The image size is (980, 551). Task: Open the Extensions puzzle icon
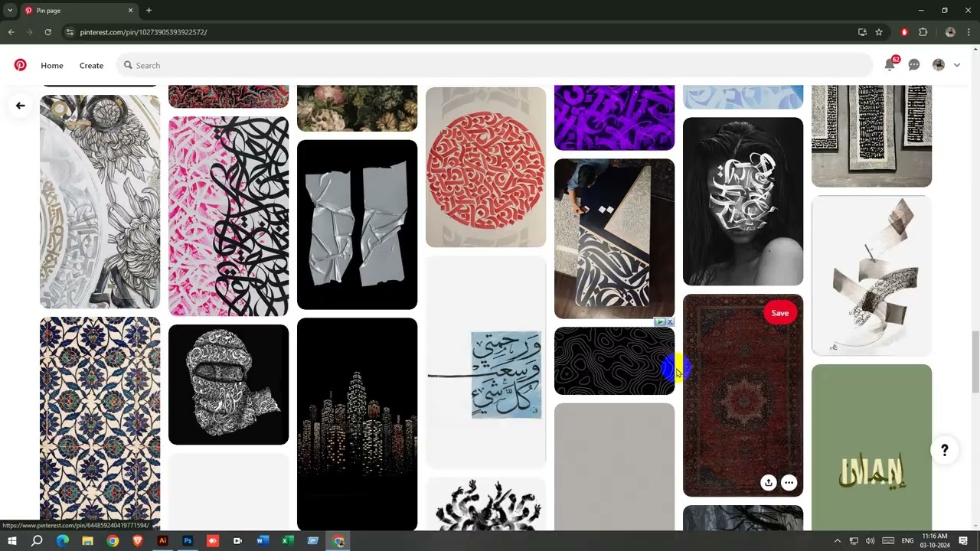pyautogui.click(x=923, y=32)
